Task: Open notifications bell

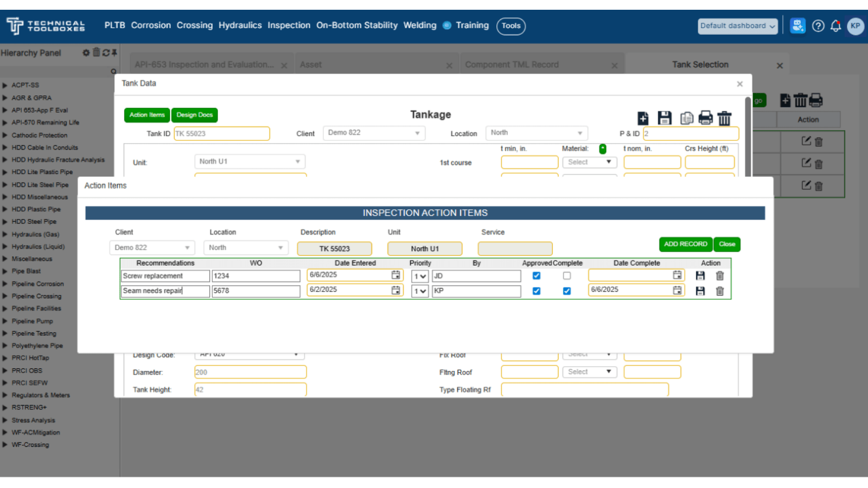Action: coord(836,26)
